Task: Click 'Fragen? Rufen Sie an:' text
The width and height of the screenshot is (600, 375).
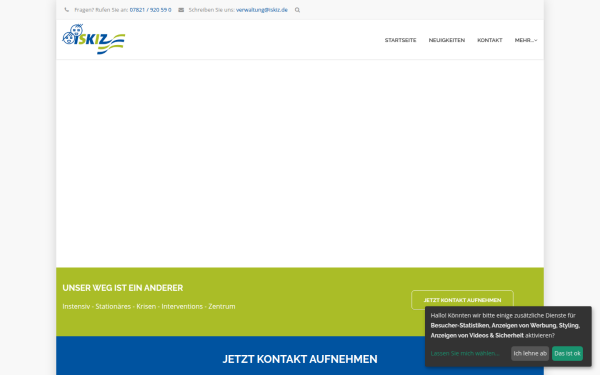Action: 101,10
